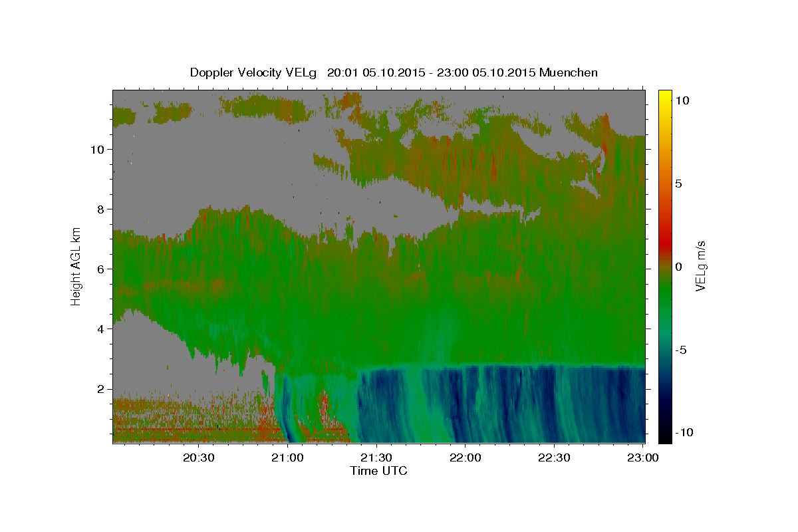The height and width of the screenshot is (532, 798).
Task: Click the 21:30 time tick label
Action: (376, 458)
